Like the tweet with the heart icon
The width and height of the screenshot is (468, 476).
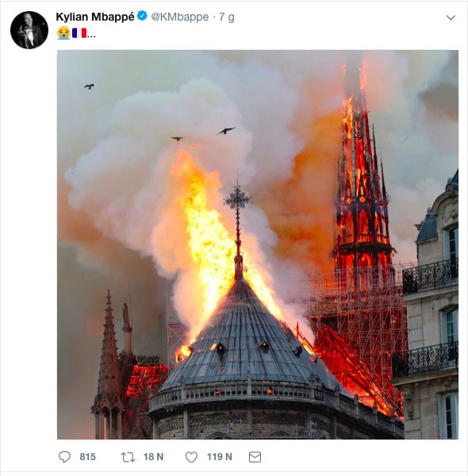point(191,457)
